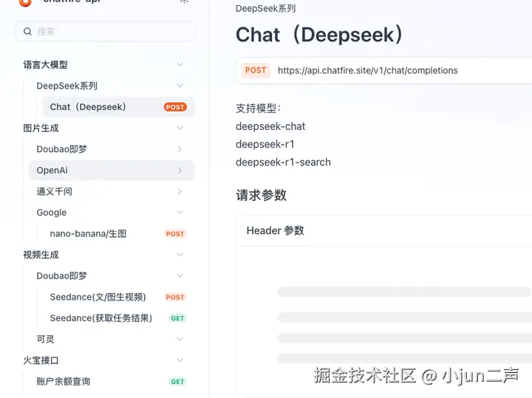Collapse the 可灵 group chevron
The image size is (532, 398).
tap(180, 339)
